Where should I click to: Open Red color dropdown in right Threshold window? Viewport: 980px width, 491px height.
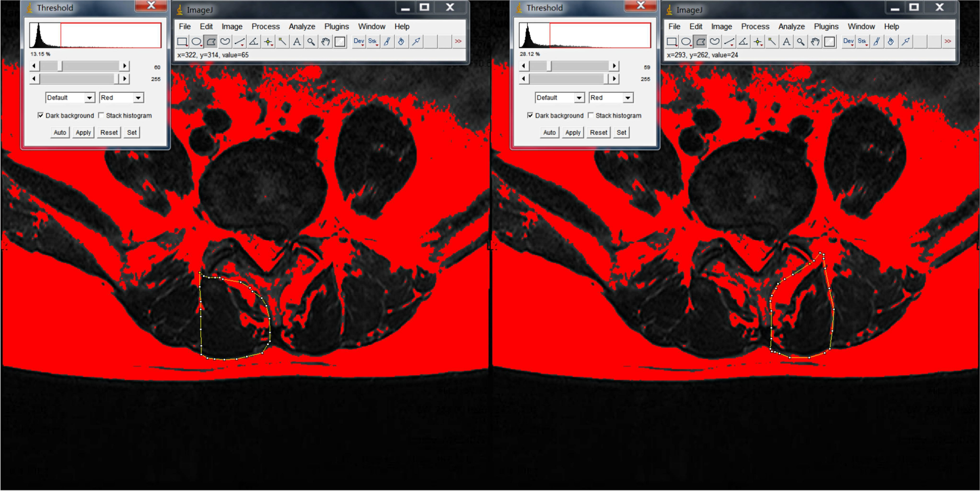pos(610,98)
